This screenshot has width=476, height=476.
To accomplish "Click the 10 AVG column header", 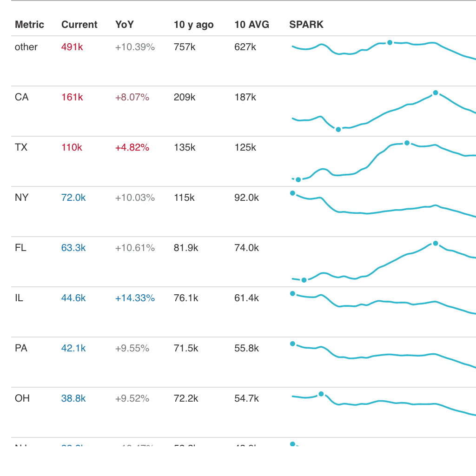I will tap(251, 24).
